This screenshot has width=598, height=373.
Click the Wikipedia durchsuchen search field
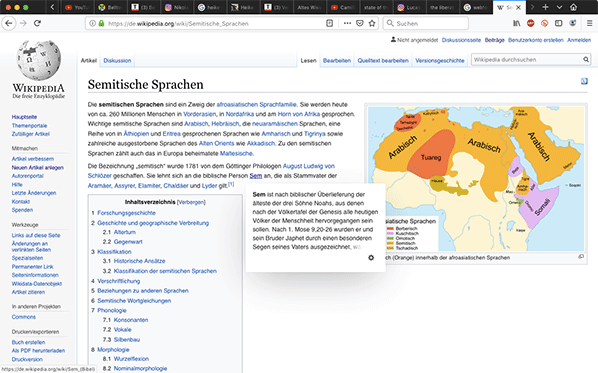(527, 59)
